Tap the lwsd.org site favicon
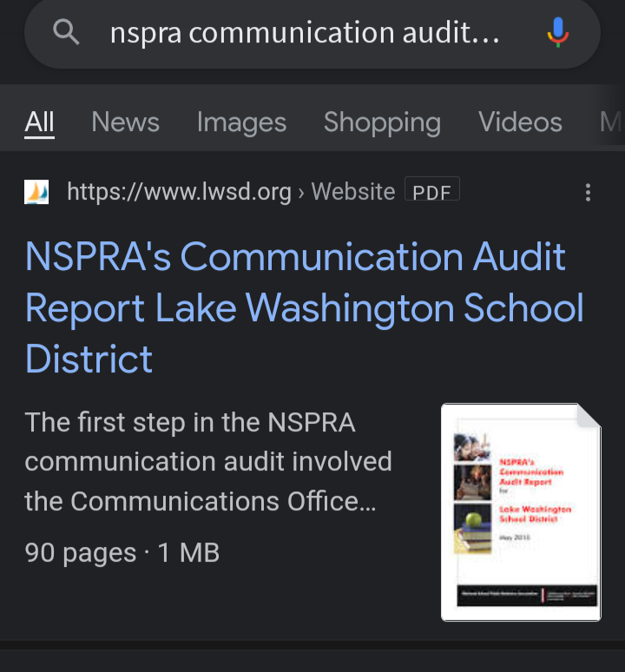Screen dimensions: 625x672 (x=36, y=192)
